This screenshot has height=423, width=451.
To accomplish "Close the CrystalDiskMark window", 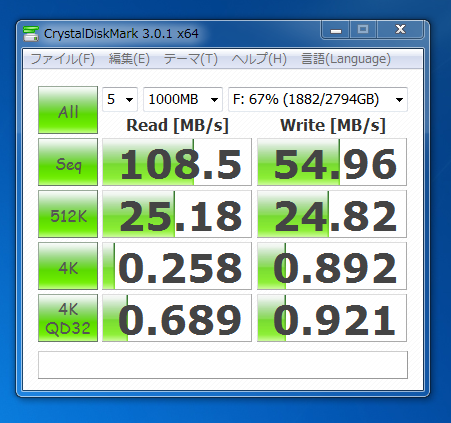I will click(400, 30).
